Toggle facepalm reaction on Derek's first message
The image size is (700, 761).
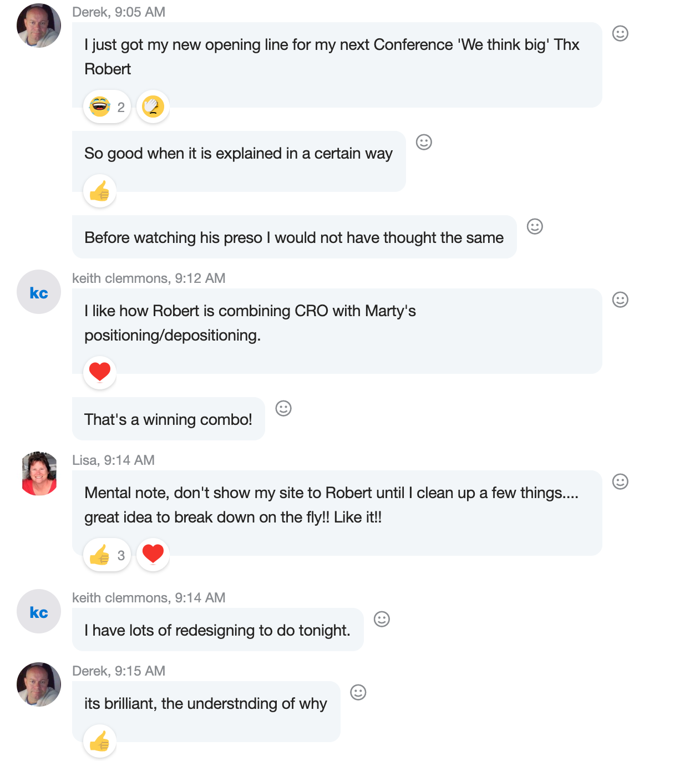click(x=153, y=107)
